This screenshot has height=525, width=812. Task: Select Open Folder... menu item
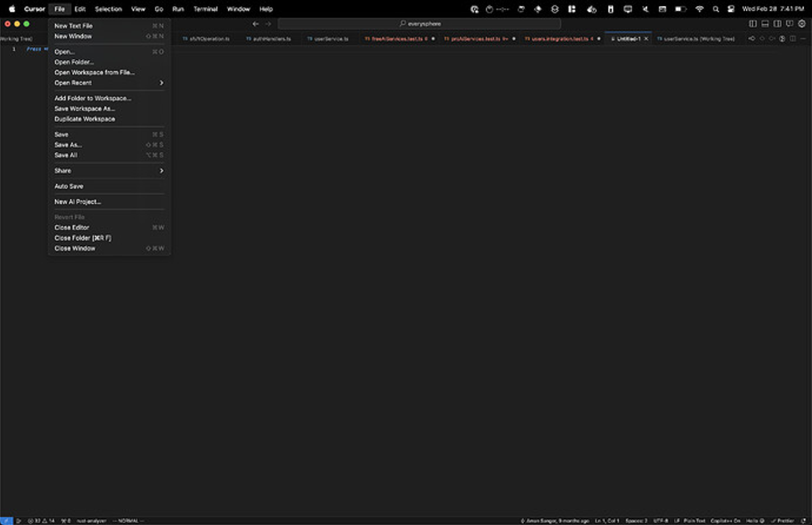[109, 62]
